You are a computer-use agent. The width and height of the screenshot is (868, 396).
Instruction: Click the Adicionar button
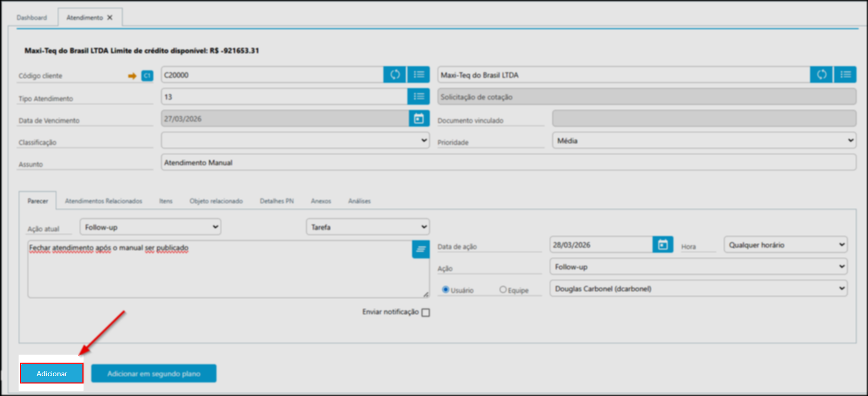(x=52, y=374)
